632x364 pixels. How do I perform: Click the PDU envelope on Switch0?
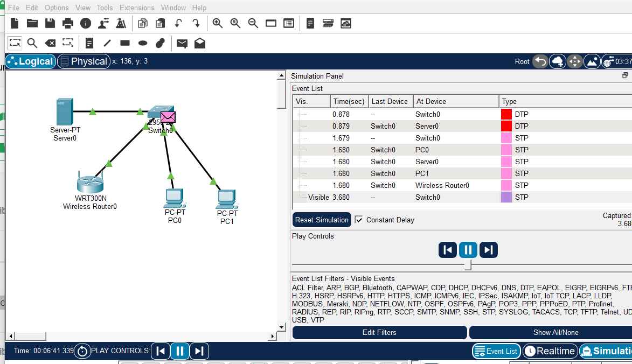click(x=168, y=117)
